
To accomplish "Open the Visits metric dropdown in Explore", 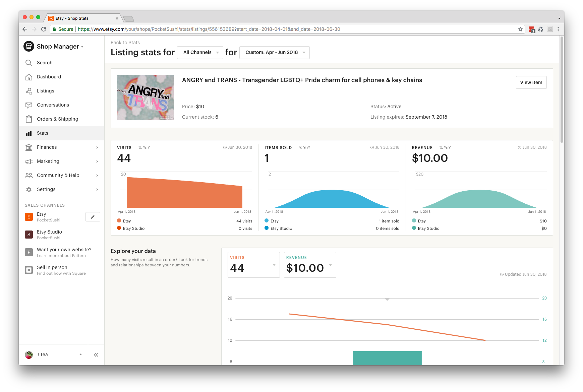I will (x=254, y=265).
